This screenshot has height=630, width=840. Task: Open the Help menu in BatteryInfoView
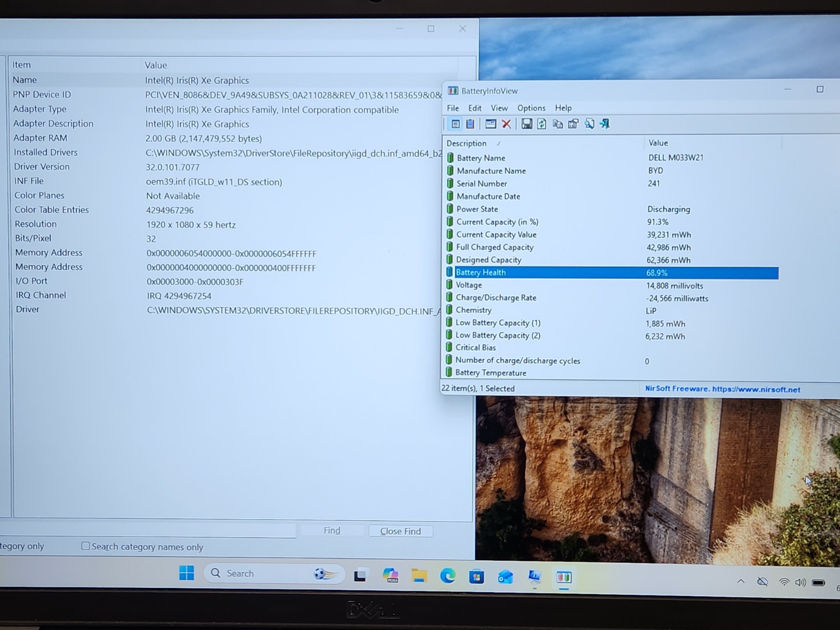[563, 108]
